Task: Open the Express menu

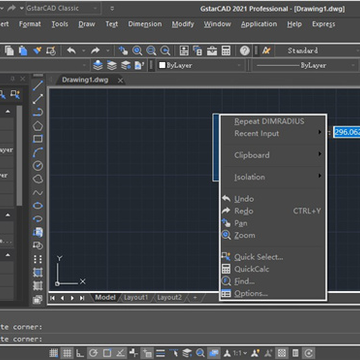Action: 324,24
